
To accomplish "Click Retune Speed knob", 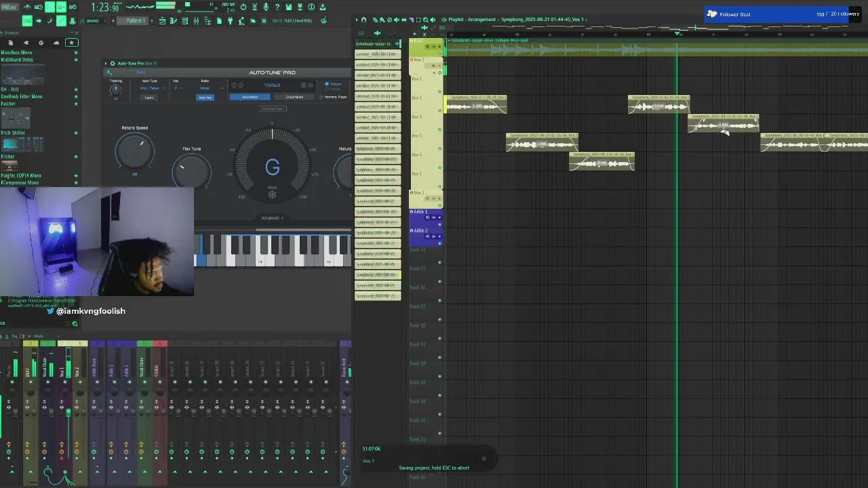I will (x=134, y=152).
